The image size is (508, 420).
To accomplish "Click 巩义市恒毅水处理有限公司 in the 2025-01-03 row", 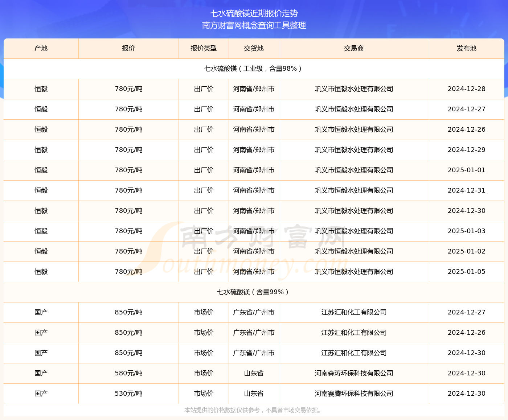I will tap(354, 231).
